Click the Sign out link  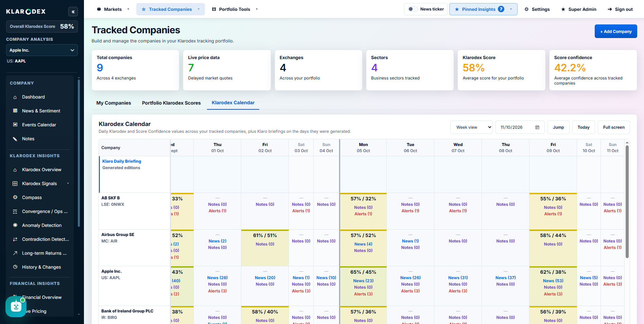click(620, 9)
